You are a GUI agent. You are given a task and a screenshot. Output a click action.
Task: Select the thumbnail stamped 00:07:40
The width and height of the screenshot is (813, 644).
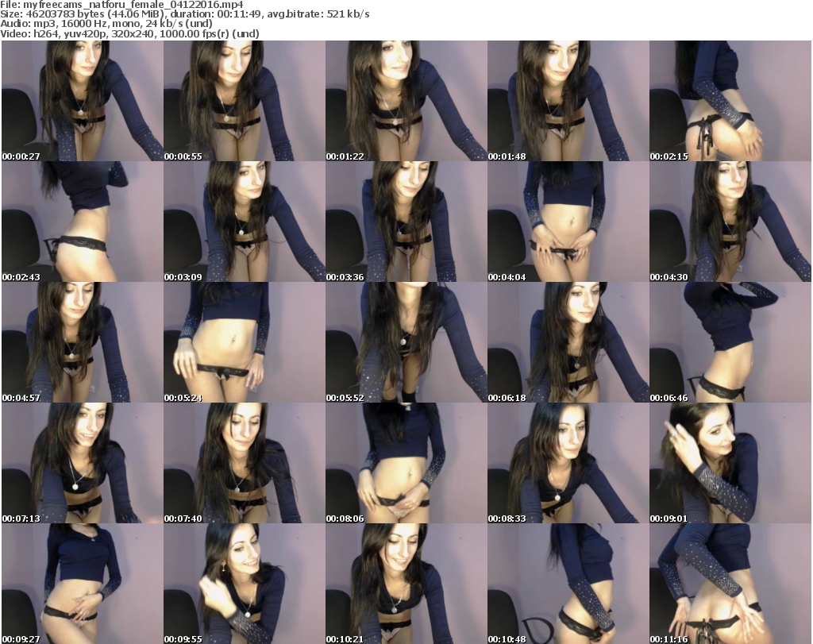click(245, 463)
